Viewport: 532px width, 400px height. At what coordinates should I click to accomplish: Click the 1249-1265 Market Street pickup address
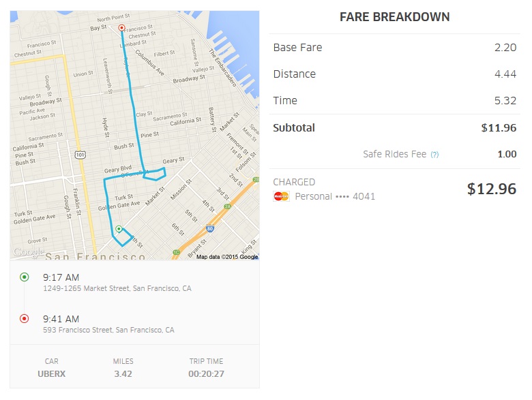click(x=117, y=288)
